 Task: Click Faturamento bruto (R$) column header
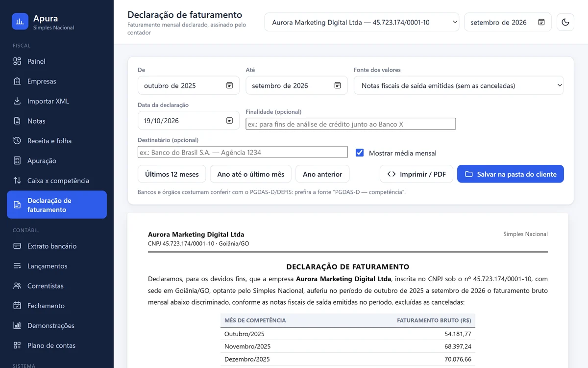point(434,320)
